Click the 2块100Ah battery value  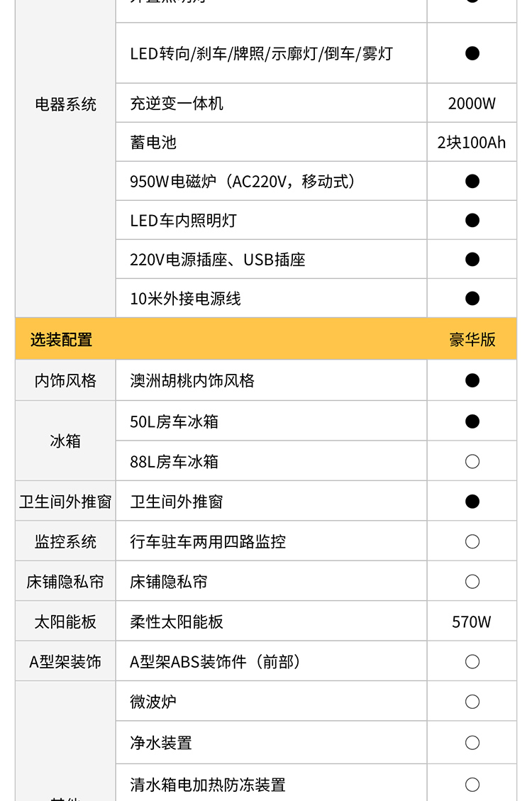[471, 143]
